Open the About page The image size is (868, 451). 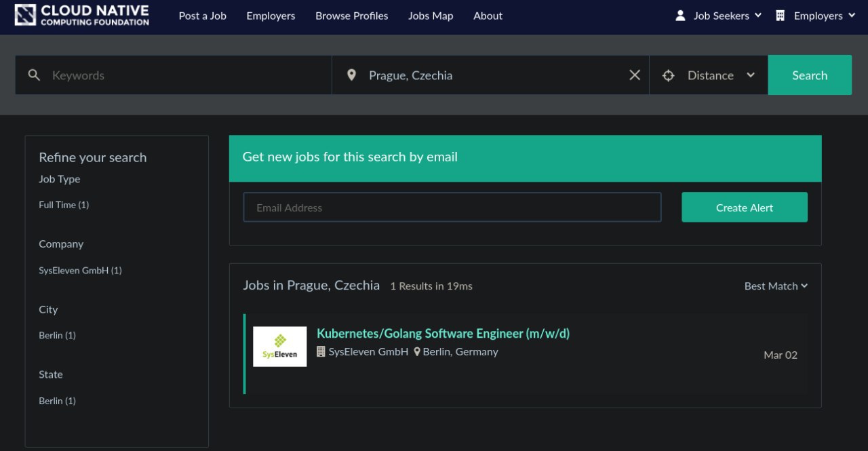pos(488,16)
